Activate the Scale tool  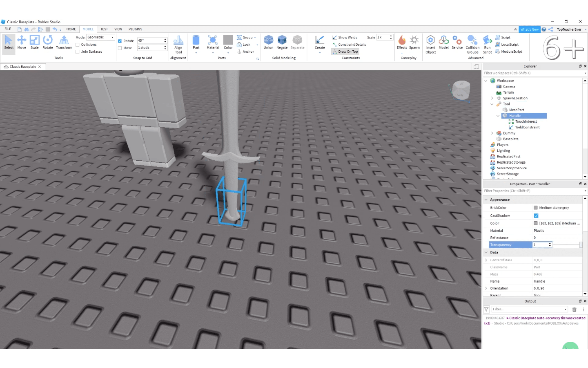[35, 43]
